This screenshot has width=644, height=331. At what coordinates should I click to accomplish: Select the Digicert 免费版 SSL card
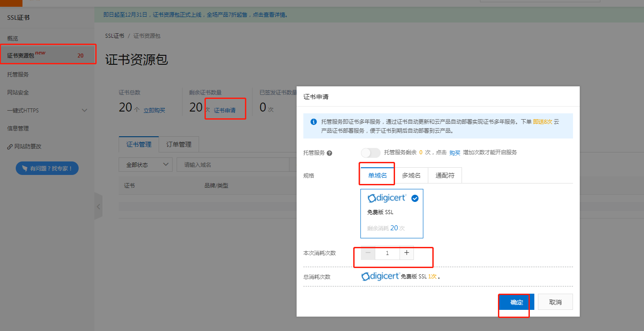(392, 214)
